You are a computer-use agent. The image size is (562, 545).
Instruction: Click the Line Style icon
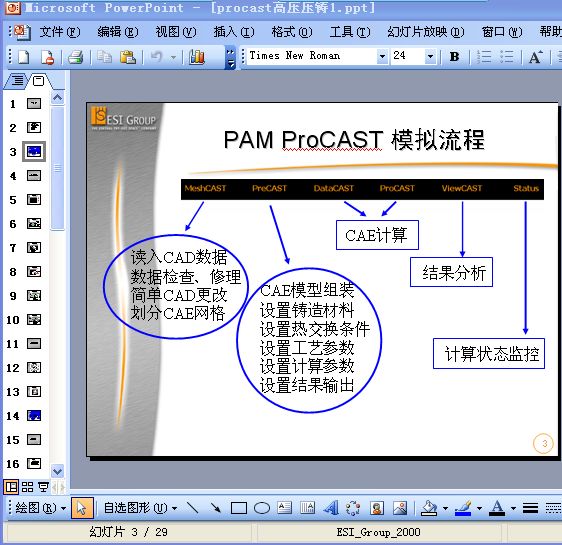point(530,508)
